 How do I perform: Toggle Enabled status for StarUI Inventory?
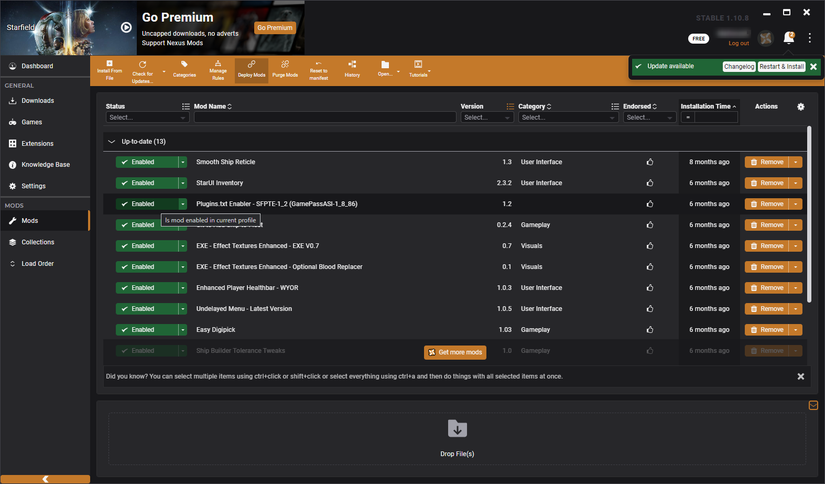coord(147,183)
